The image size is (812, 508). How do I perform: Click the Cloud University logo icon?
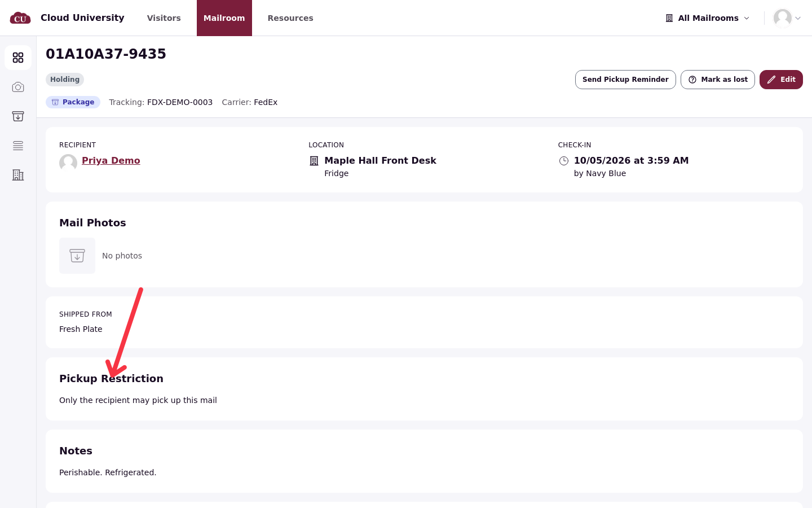20,18
